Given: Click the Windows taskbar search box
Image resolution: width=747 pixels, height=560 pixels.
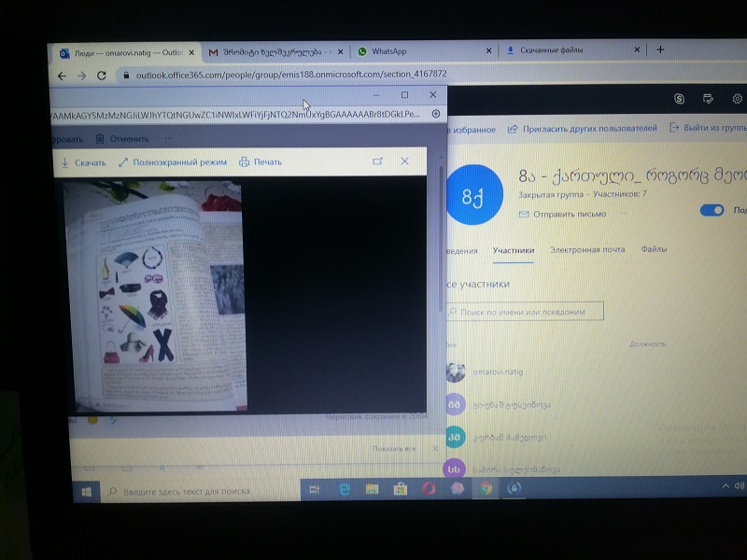Looking at the screenshot, I should (x=200, y=491).
